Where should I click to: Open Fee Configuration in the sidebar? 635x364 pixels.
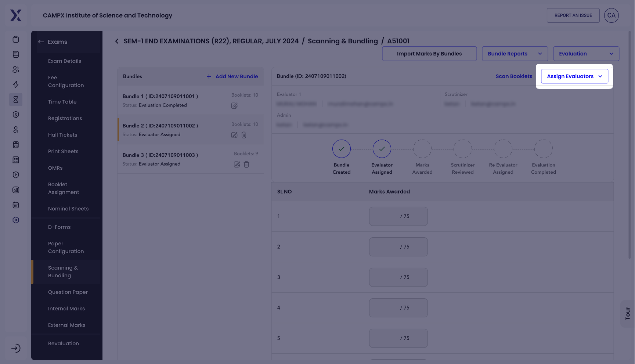[66, 82]
